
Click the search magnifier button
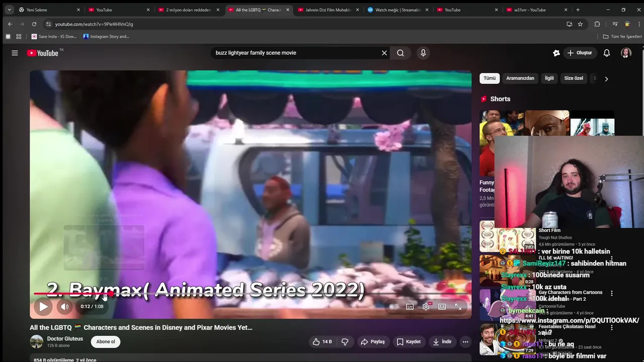click(400, 53)
